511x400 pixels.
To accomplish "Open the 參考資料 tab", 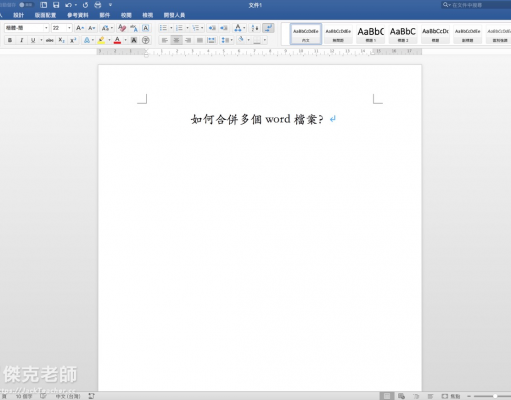I will [x=78, y=15].
